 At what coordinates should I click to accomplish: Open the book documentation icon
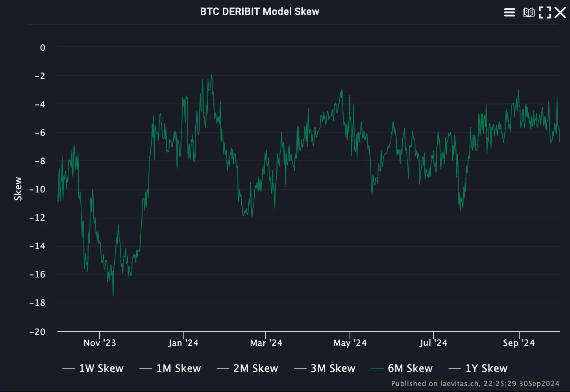pyautogui.click(x=528, y=13)
